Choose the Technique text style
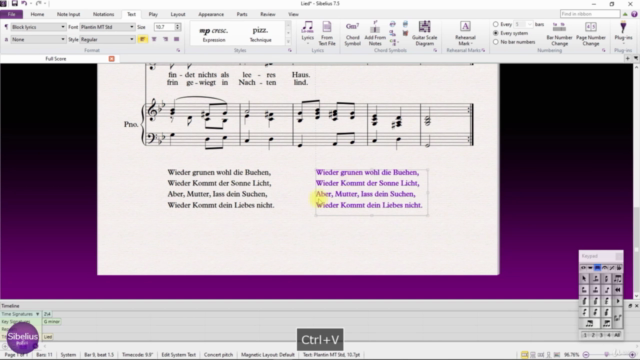The height and width of the screenshot is (360, 640). tap(260, 34)
